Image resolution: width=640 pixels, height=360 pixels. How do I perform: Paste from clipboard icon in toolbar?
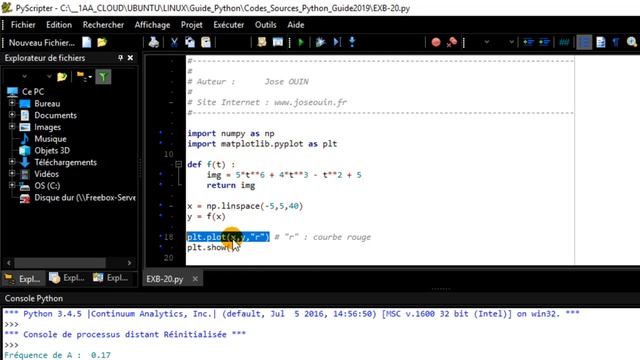[206, 42]
